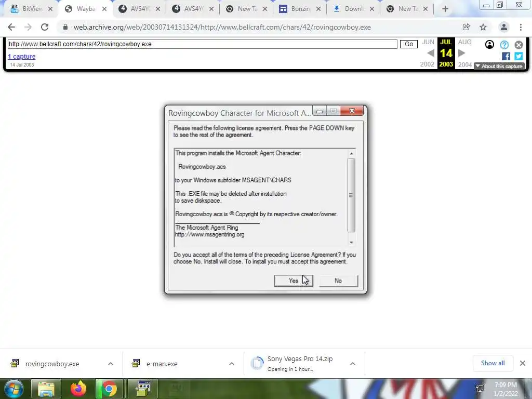Close the Wayback toolbar with X icon
The width and height of the screenshot is (532, 399).
click(518, 45)
